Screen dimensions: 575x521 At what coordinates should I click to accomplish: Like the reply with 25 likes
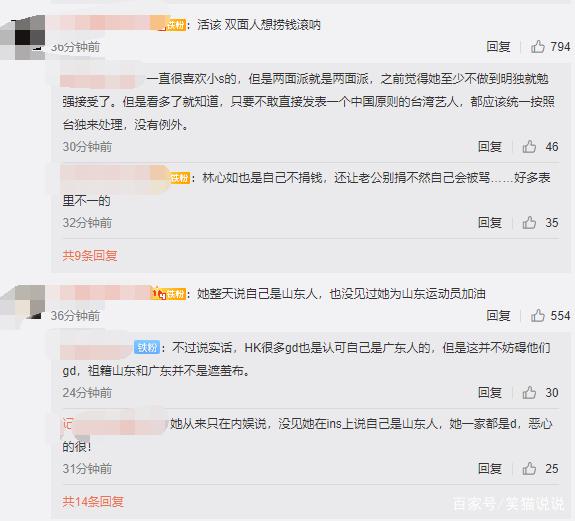point(529,469)
